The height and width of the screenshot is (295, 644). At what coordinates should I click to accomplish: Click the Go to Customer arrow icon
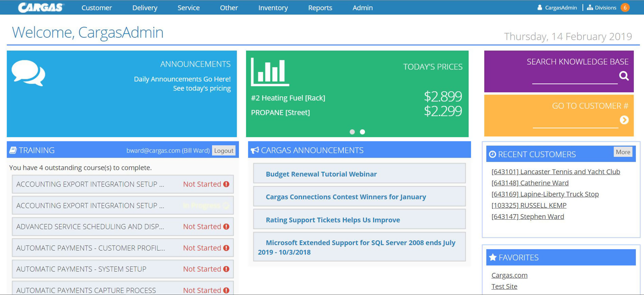pos(624,120)
